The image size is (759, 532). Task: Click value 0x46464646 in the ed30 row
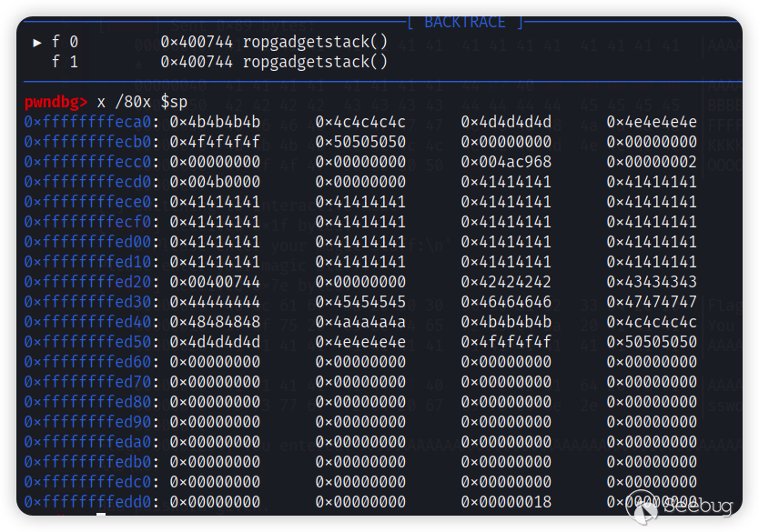click(506, 302)
